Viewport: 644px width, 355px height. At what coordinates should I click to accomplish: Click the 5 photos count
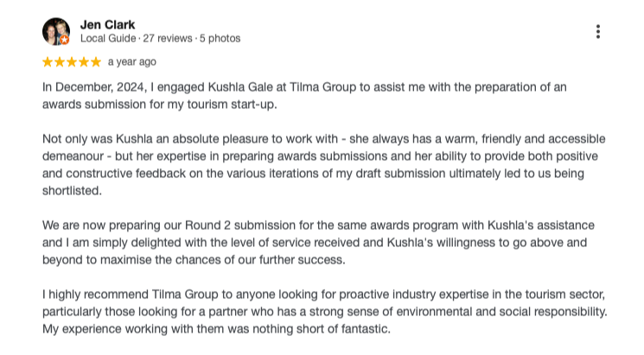pyautogui.click(x=220, y=39)
